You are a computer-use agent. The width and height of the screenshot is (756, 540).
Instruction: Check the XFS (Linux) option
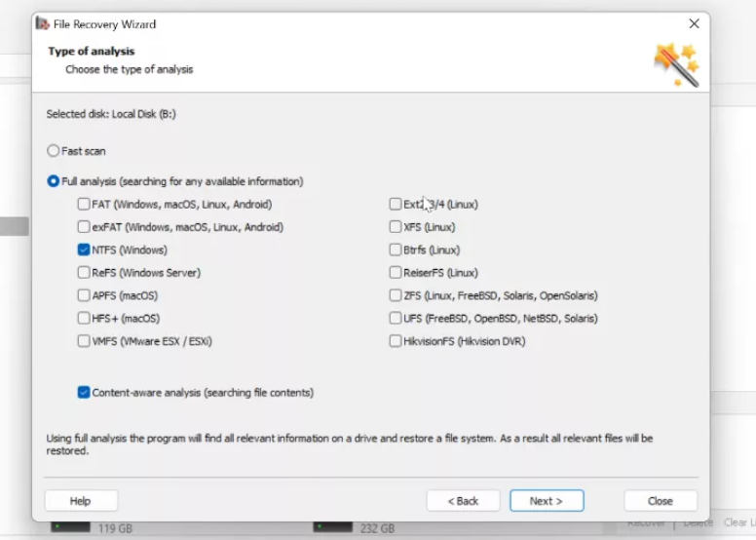(396, 227)
